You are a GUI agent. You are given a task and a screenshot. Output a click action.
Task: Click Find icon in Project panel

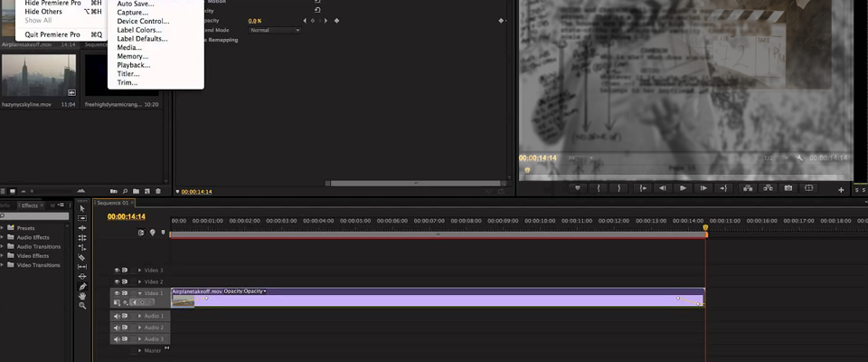pyautogui.click(x=125, y=191)
